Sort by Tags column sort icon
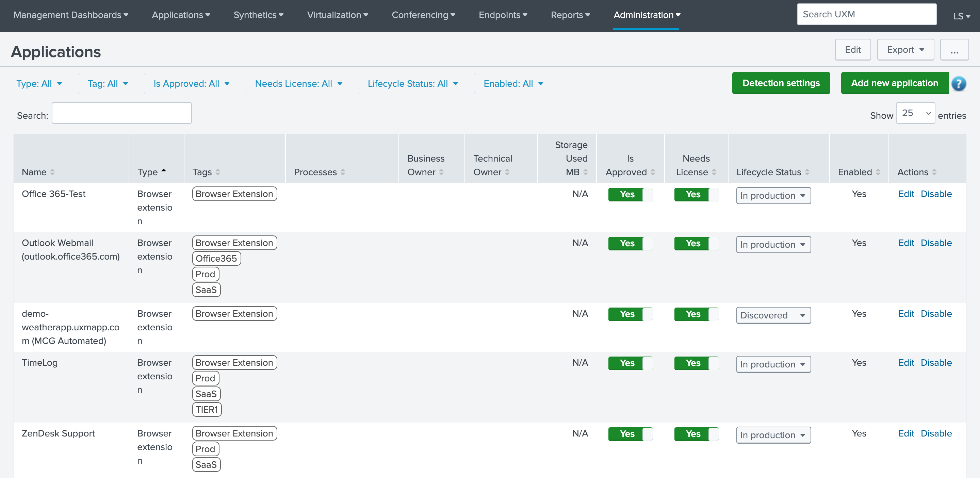This screenshot has height=478, width=980. [218, 172]
